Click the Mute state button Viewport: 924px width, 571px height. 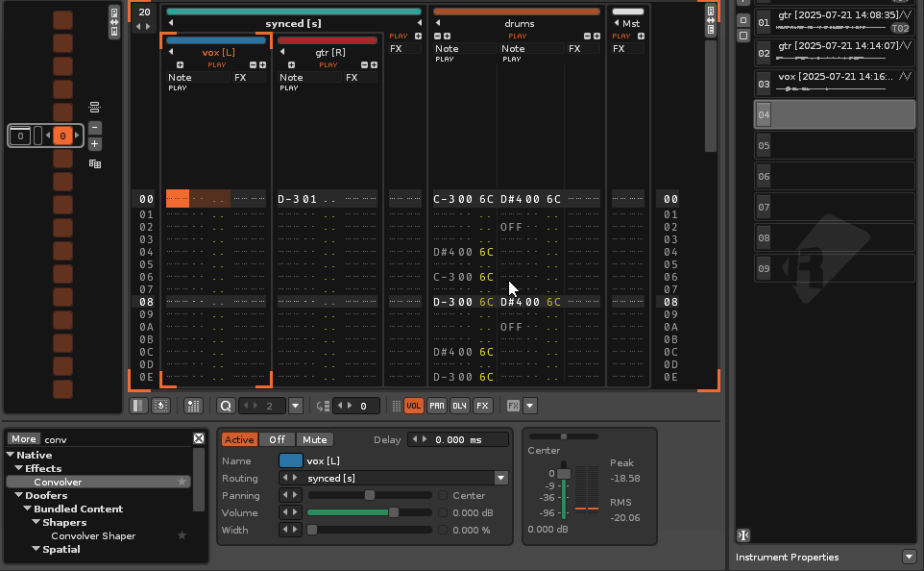(315, 439)
